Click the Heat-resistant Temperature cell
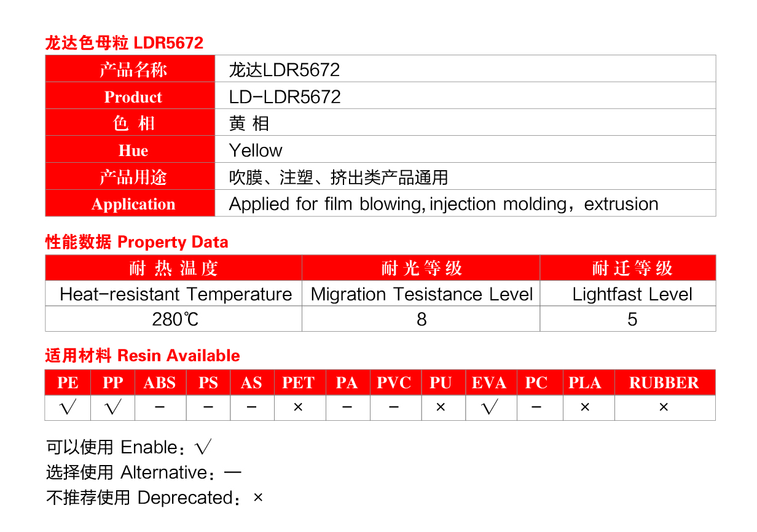Image resolution: width=757 pixels, height=532 pixels. 175,294
